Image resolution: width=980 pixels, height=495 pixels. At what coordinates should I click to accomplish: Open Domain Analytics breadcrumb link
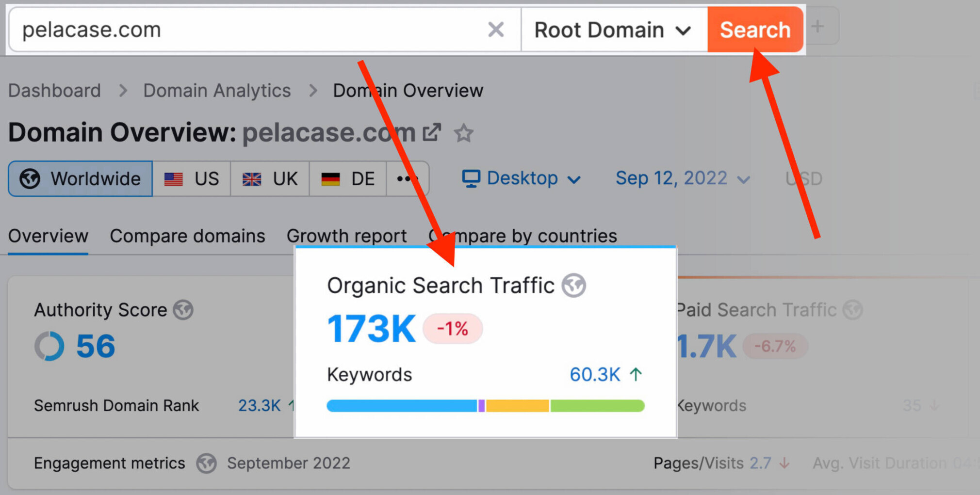(217, 91)
